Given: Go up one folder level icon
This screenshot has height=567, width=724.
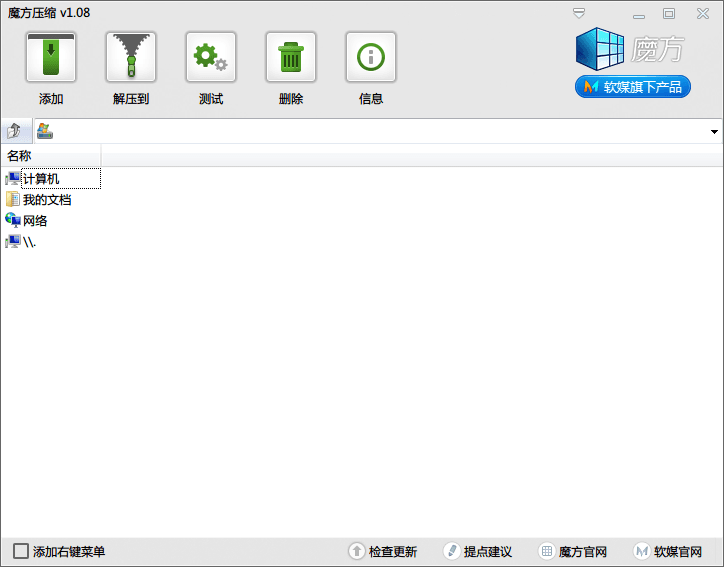Looking at the screenshot, I should (x=15, y=131).
